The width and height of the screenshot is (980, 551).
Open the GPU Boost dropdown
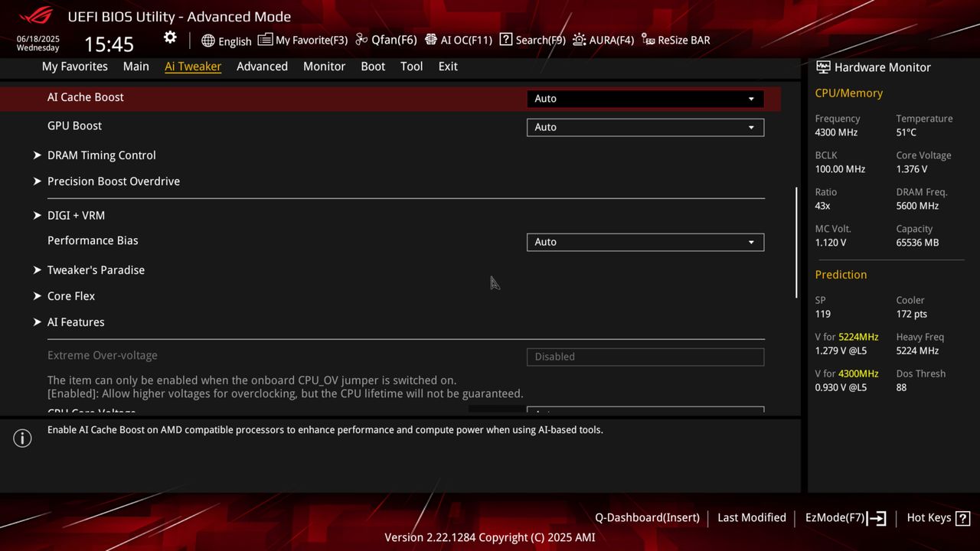[x=644, y=127]
